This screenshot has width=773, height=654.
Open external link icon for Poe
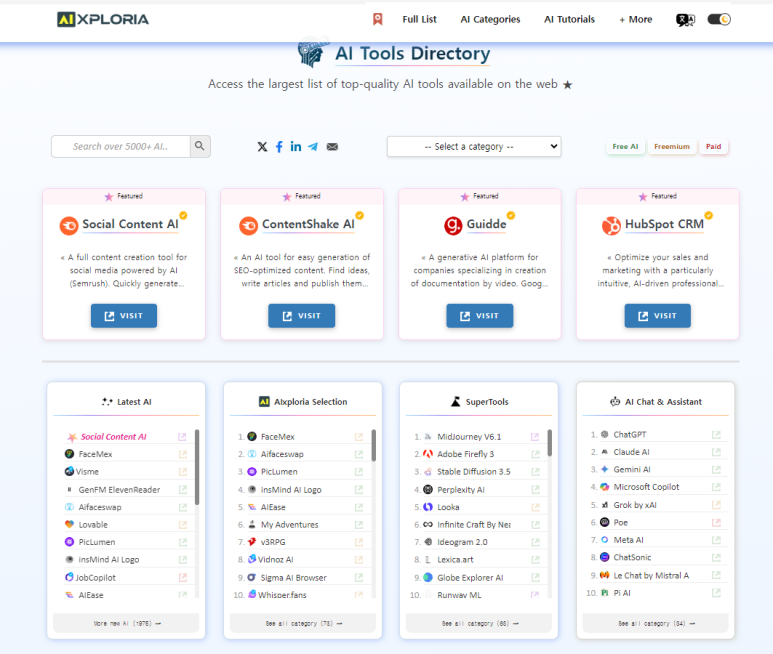716,522
